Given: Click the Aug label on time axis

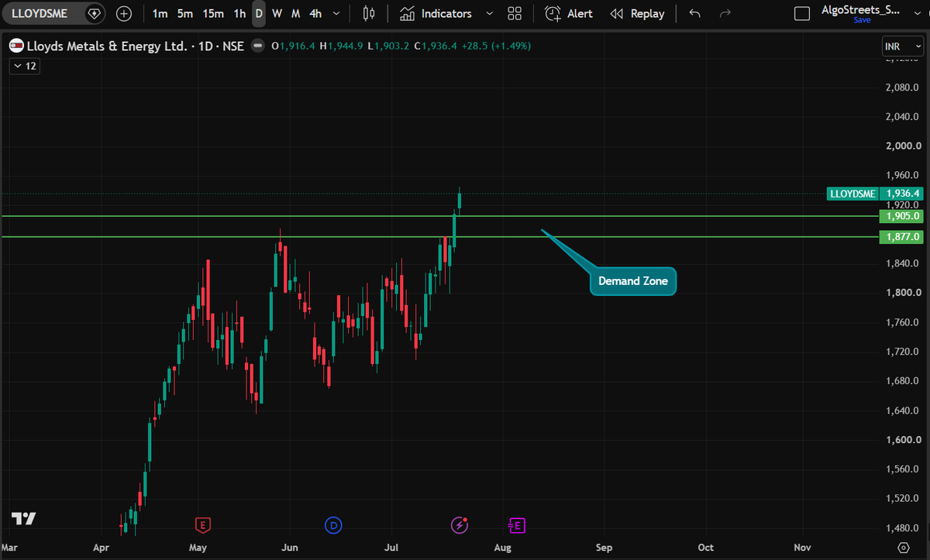Looking at the screenshot, I should [503, 547].
